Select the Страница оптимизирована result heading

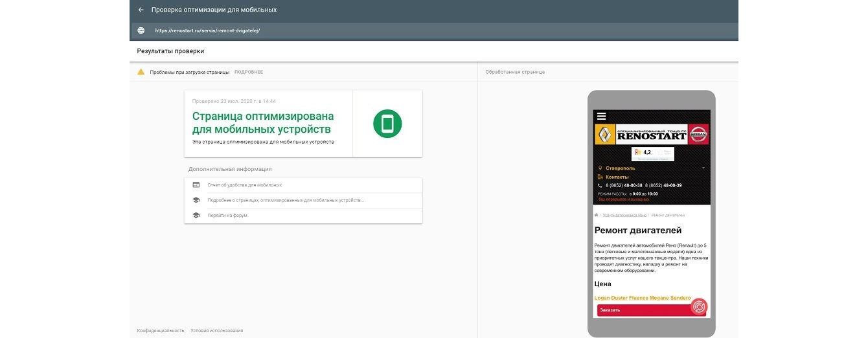pyautogui.click(x=263, y=122)
